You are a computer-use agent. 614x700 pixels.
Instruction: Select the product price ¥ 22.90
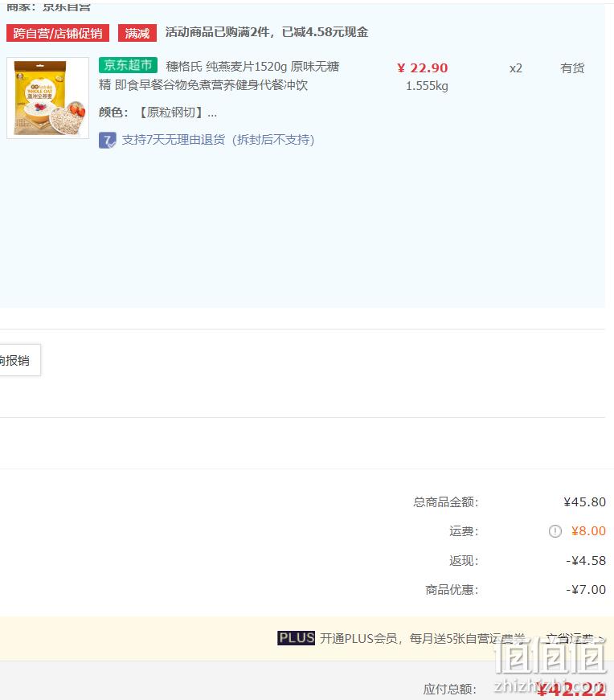click(x=422, y=68)
